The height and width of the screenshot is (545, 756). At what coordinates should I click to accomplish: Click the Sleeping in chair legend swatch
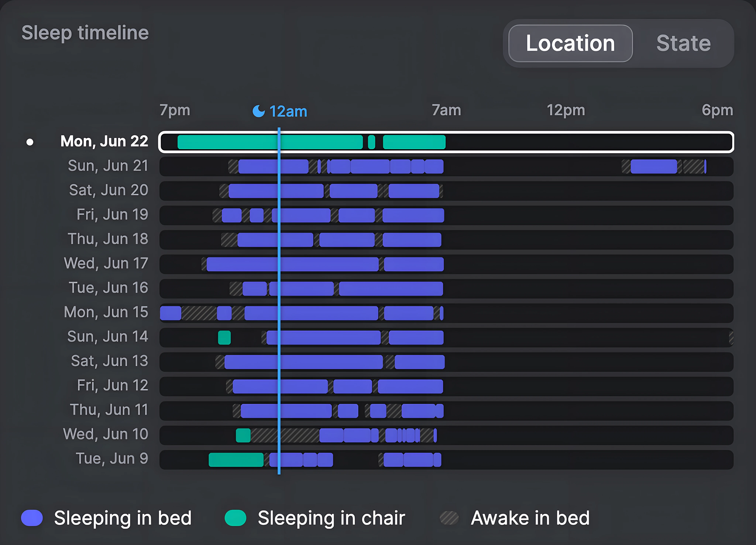click(x=235, y=518)
